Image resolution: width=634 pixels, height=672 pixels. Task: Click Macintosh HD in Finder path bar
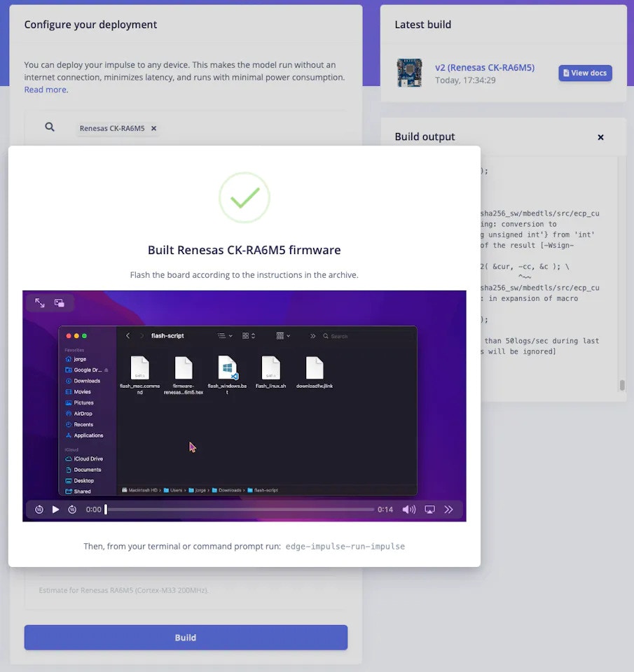pos(140,490)
